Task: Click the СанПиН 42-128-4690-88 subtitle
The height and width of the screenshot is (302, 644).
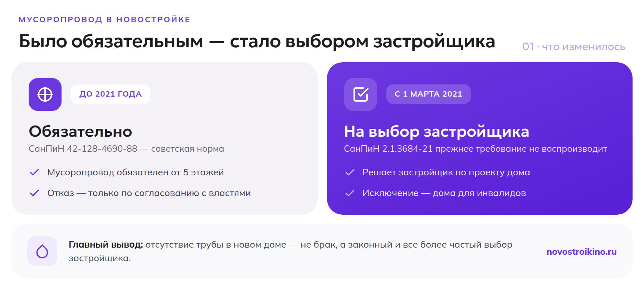Action: tap(126, 149)
